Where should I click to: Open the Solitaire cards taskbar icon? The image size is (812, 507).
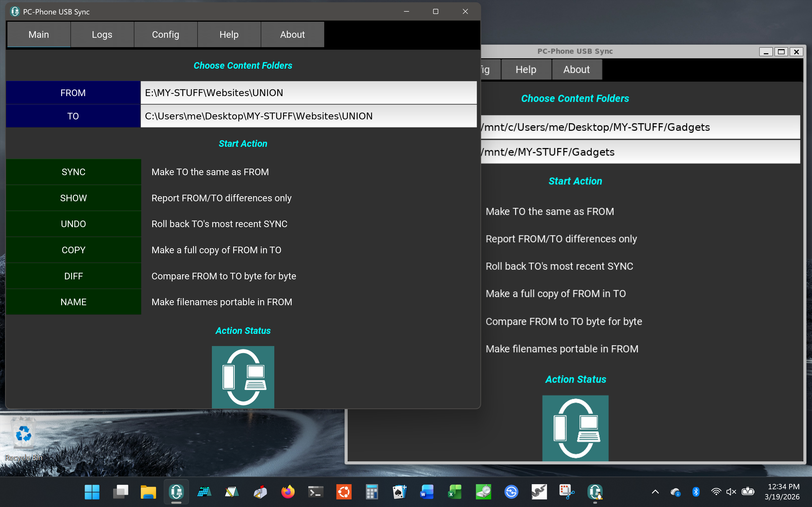(x=399, y=492)
